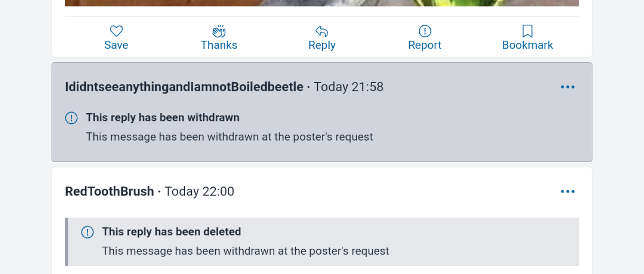Open three-dot menu on RedToothBrush's reply

pos(568,191)
